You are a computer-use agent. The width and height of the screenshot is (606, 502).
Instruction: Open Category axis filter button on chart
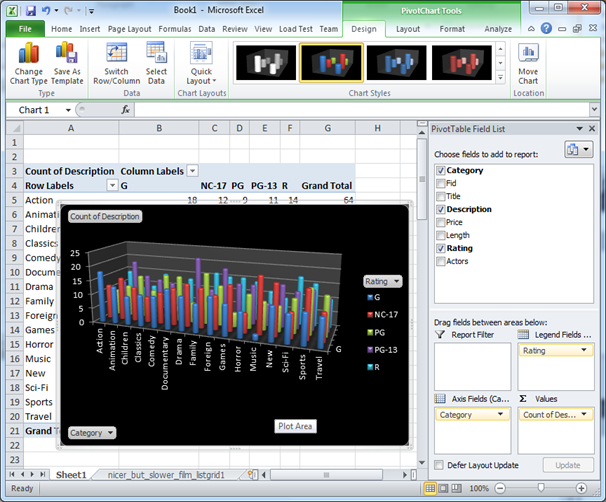91,433
